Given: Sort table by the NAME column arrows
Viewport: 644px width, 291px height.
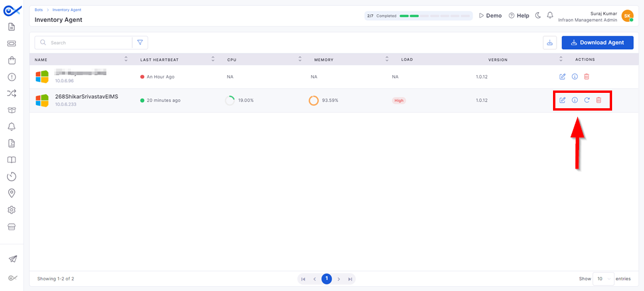Looking at the screenshot, I should pos(126,59).
